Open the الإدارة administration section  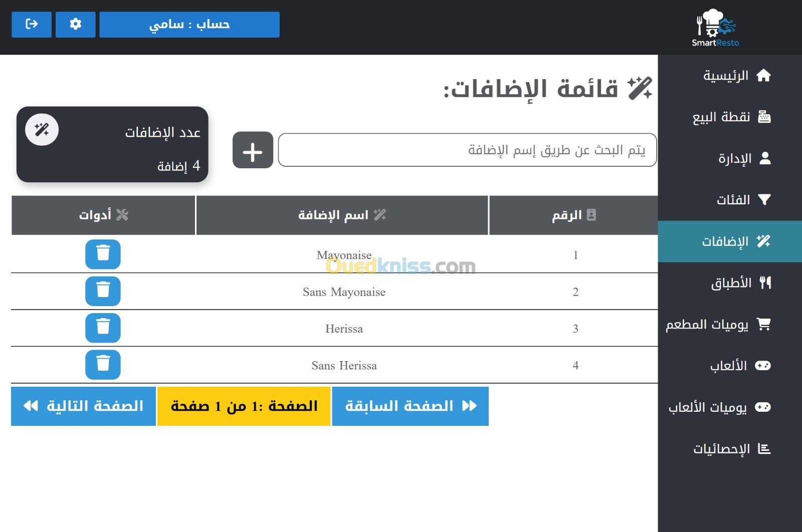(x=744, y=159)
